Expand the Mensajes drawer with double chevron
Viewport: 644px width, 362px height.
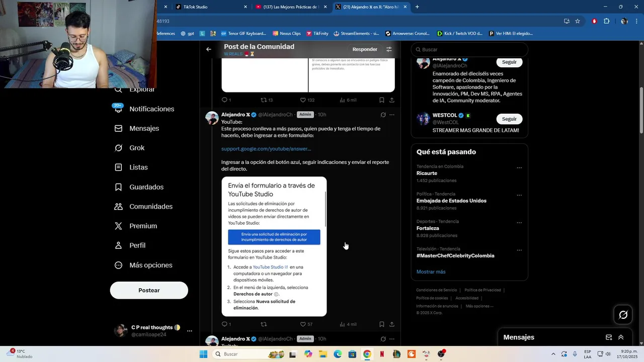click(x=621, y=337)
